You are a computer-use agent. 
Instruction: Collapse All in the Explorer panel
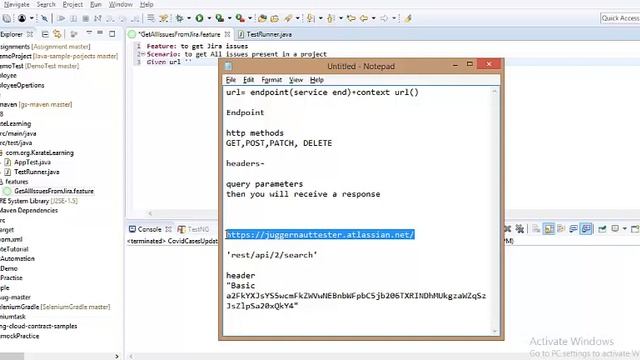coord(45,34)
